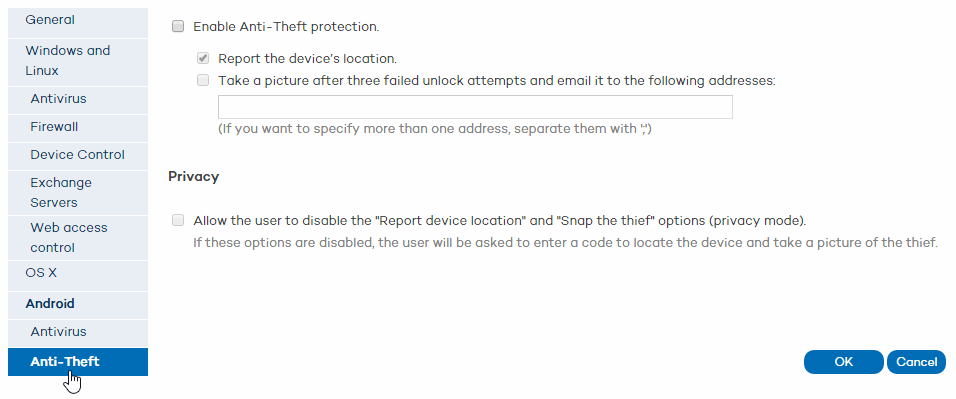Open Antivirus under Android
The height and width of the screenshot is (399, 956).
pos(78,332)
